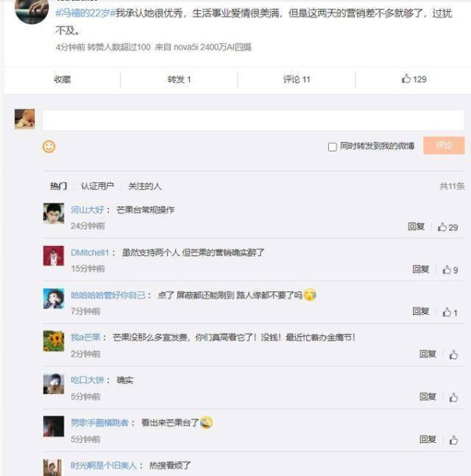Image resolution: width=471 pixels, height=476 pixels.
Task: Open hashtag #冯禧的22岁# link
Action: pos(86,13)
